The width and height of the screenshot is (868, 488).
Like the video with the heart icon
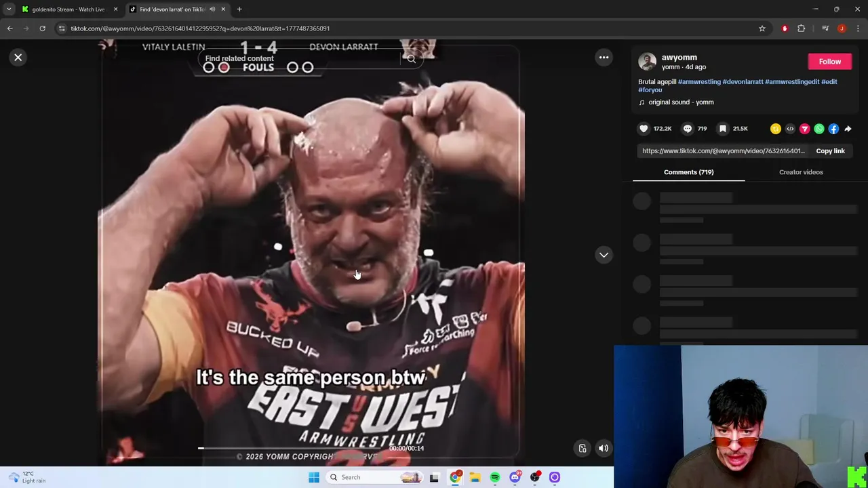(644, 129)
